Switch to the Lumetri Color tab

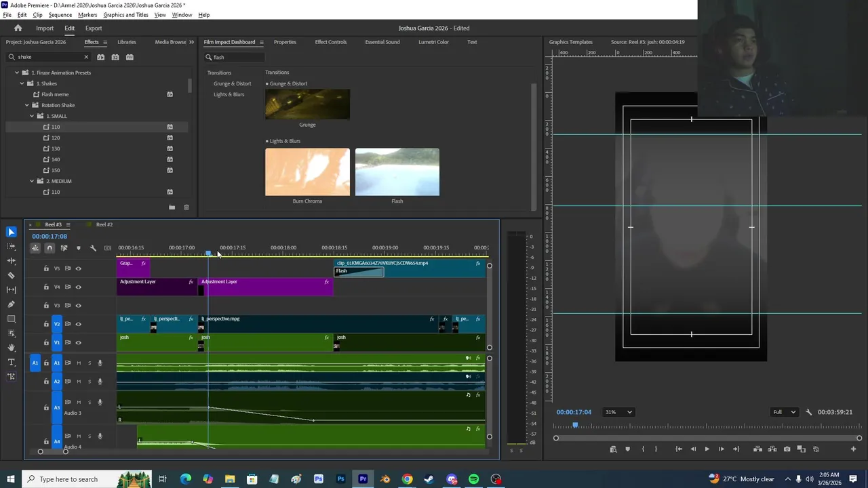[x=433, y=42]
